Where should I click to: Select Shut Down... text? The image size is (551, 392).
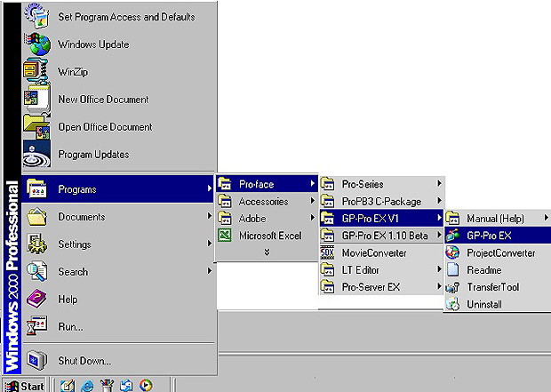[x=84, y=360]
